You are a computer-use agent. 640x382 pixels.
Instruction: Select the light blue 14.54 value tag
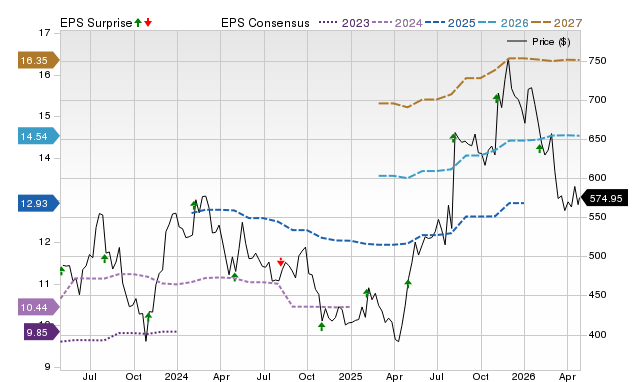pos(38,136)
